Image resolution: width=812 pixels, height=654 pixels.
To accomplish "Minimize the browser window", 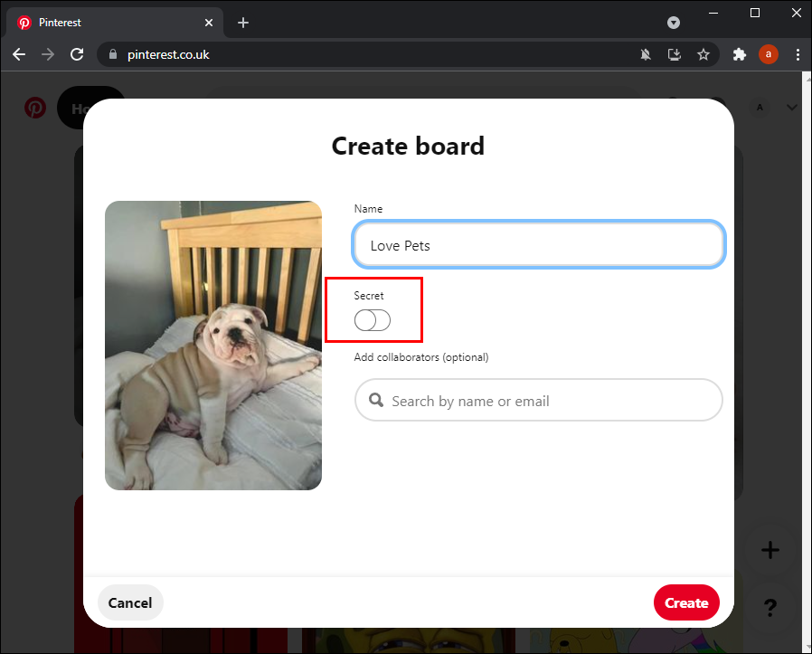I will click(713, 13).
